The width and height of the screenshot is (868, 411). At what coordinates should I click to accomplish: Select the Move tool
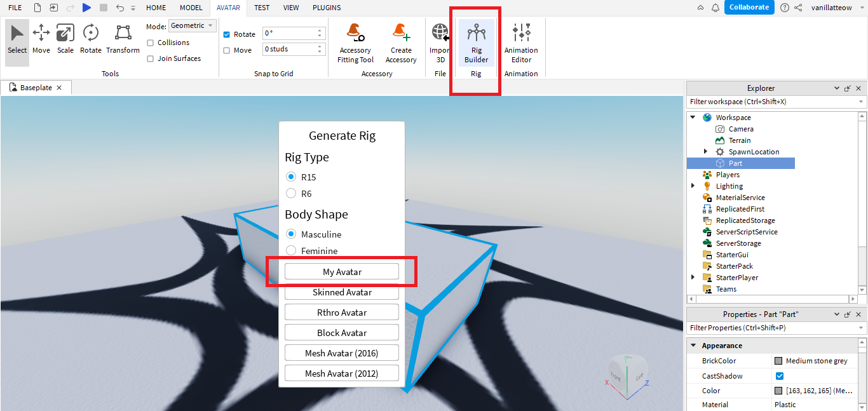pyautogui.click(x=41, y=39)
